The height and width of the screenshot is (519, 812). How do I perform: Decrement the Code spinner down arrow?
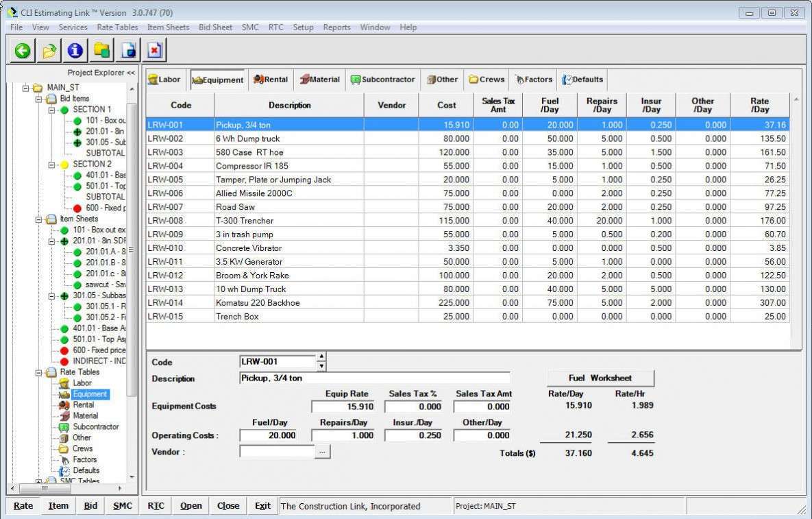(321, 366)
